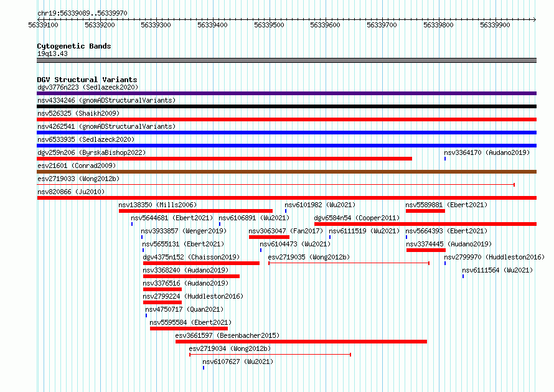
Task: Click nsv3376516 (Audano2019) label
Action: pos(185,283)
